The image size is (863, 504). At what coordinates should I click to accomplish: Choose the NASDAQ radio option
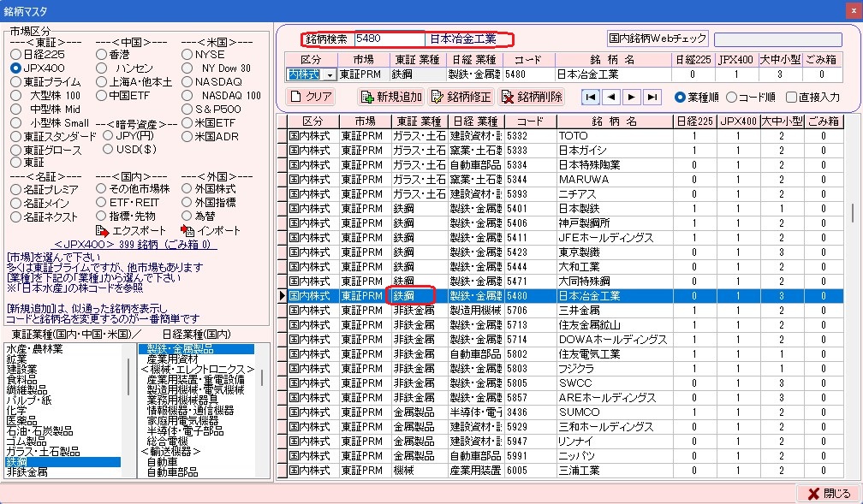click(x=187, y=81)
